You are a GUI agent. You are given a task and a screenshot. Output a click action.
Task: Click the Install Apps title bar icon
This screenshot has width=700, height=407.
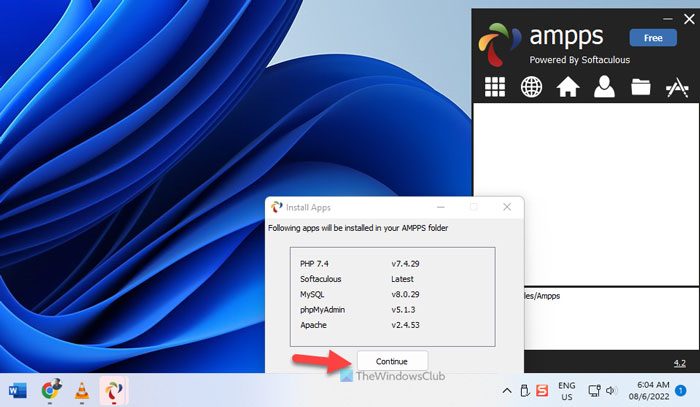[x=277, y=207]
